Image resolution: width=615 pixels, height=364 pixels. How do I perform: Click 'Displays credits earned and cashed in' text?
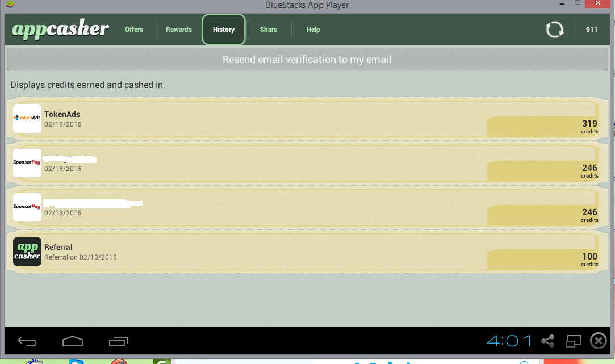point(87,85)
